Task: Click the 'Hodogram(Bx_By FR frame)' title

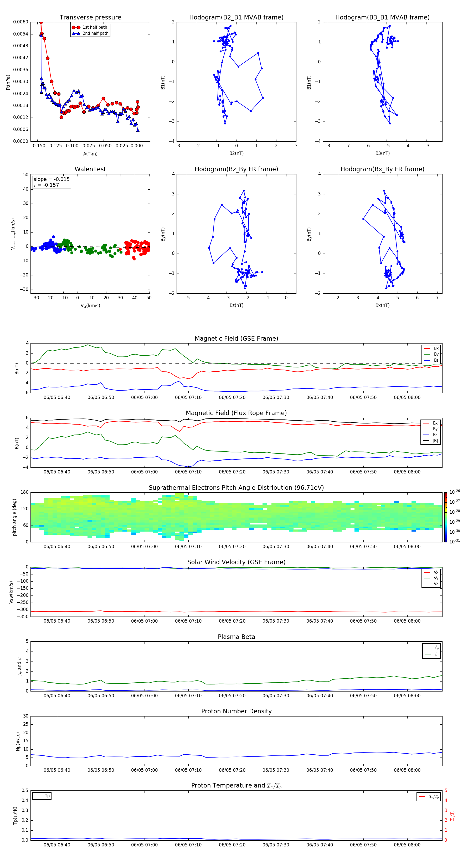Action: point(382,169)
